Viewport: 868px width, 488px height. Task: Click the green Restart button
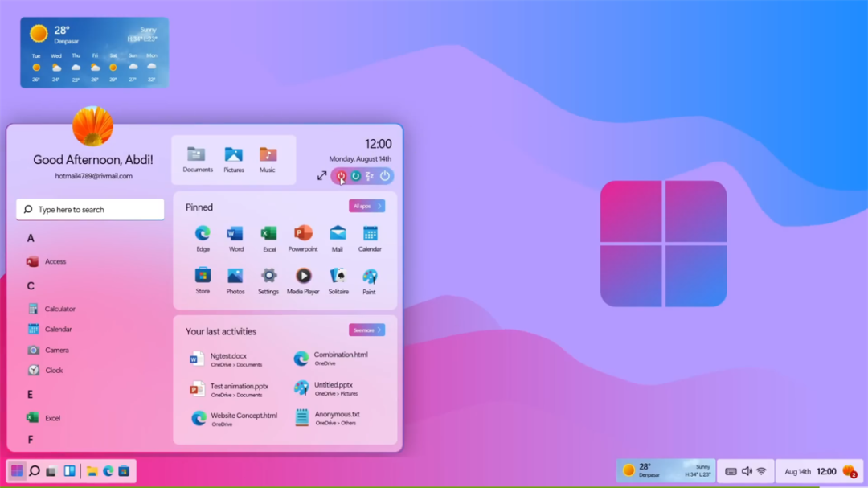[x=356, y=175]
